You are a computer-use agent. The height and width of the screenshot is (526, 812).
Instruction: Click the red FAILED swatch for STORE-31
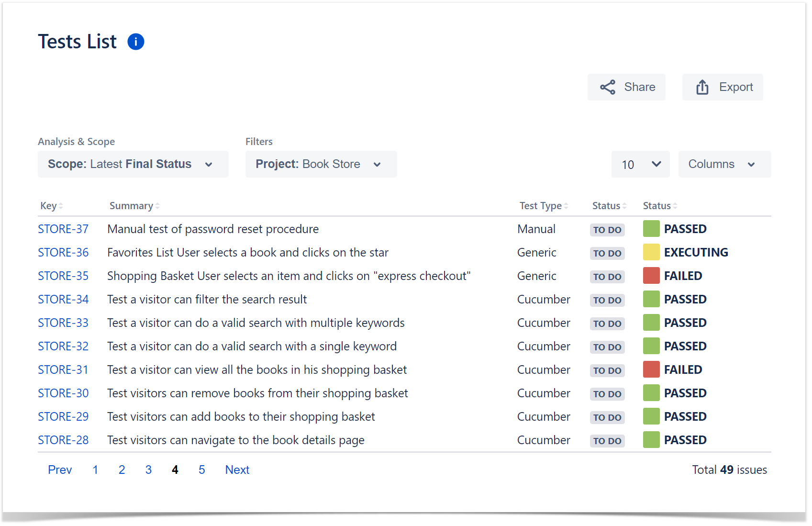pos(651,369)
